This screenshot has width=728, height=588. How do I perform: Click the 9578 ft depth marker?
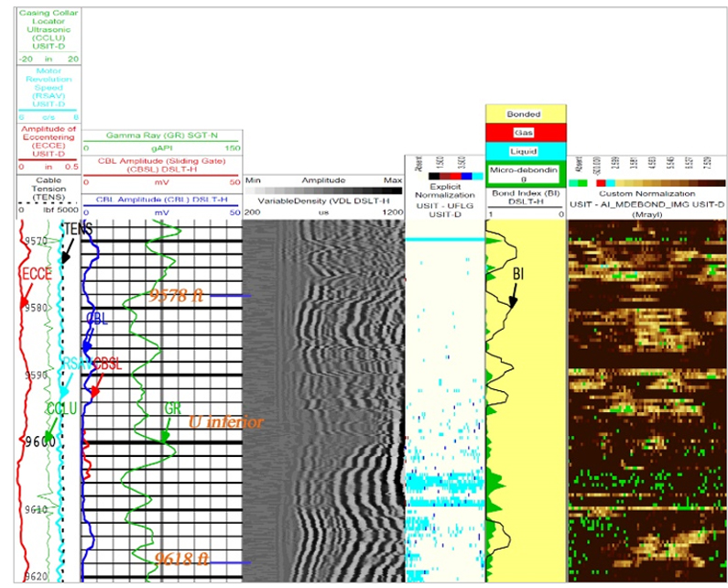click(181, 296)
